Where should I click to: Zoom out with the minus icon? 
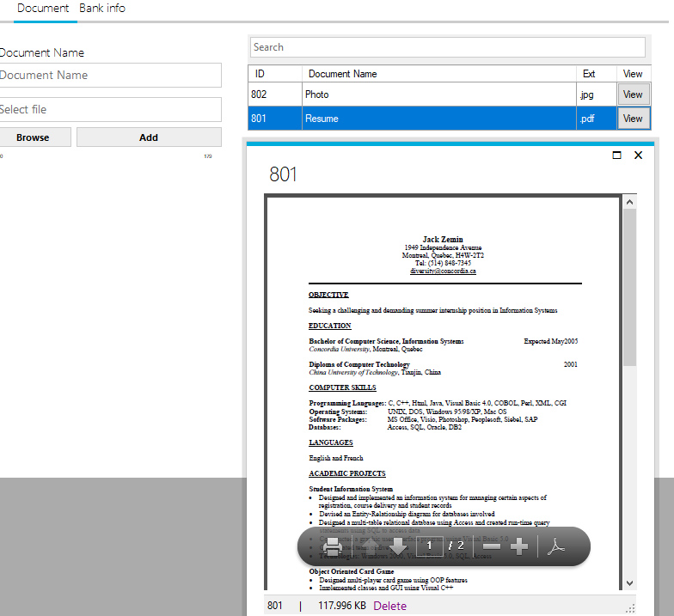[x=492, y=546]
